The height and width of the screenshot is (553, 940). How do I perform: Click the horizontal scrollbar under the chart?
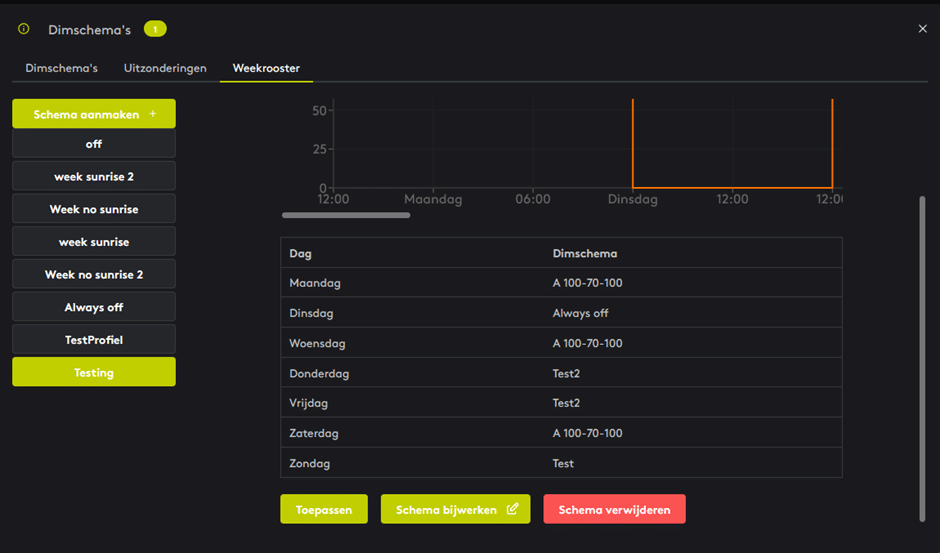[x=346, y=215]
